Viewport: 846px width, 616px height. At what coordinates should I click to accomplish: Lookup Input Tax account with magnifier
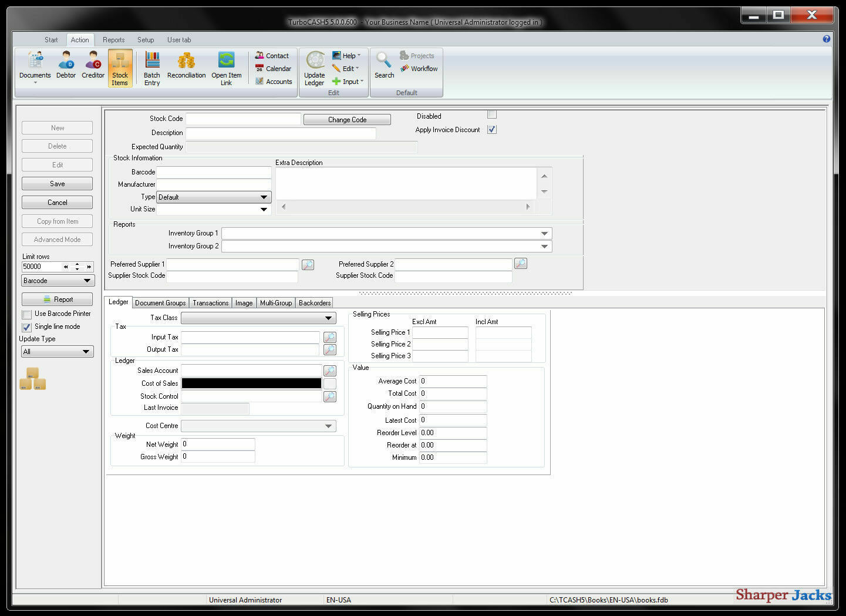tap(330, 337)
